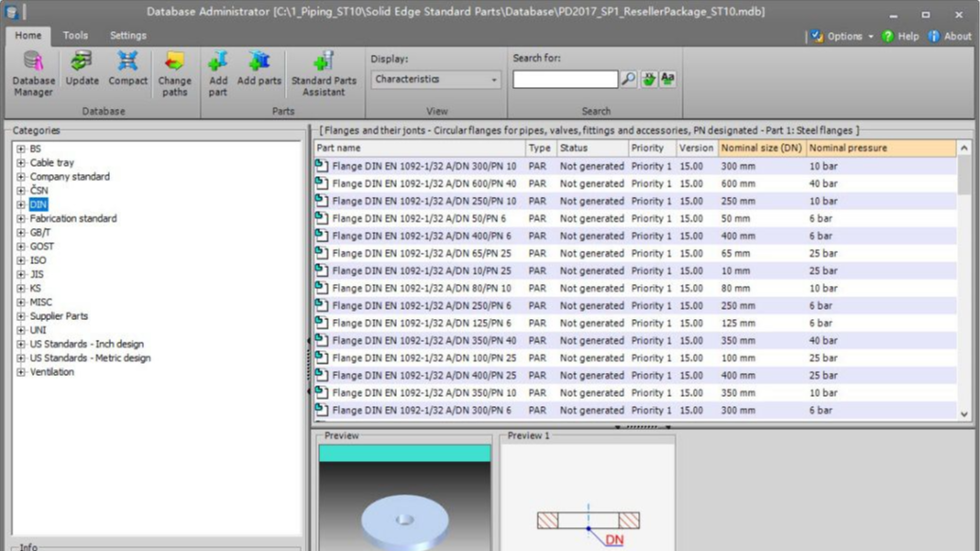Click the green search filter icon
The image size is (980, 551).
[x=649, y=79]
